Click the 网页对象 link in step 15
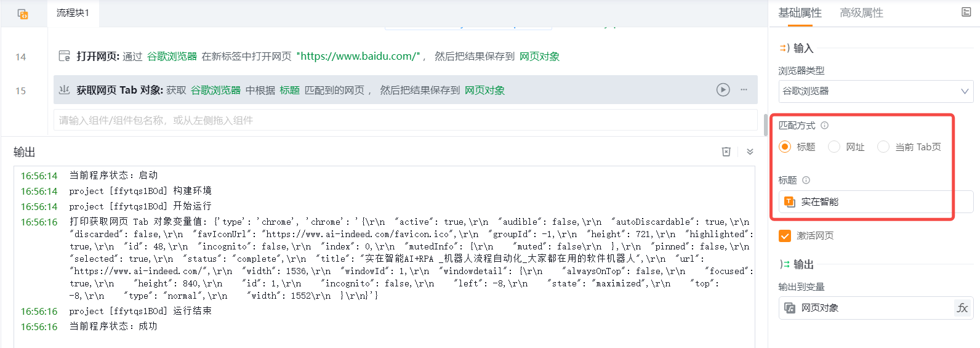The image size is (980, 348). [x=484, y=91]
